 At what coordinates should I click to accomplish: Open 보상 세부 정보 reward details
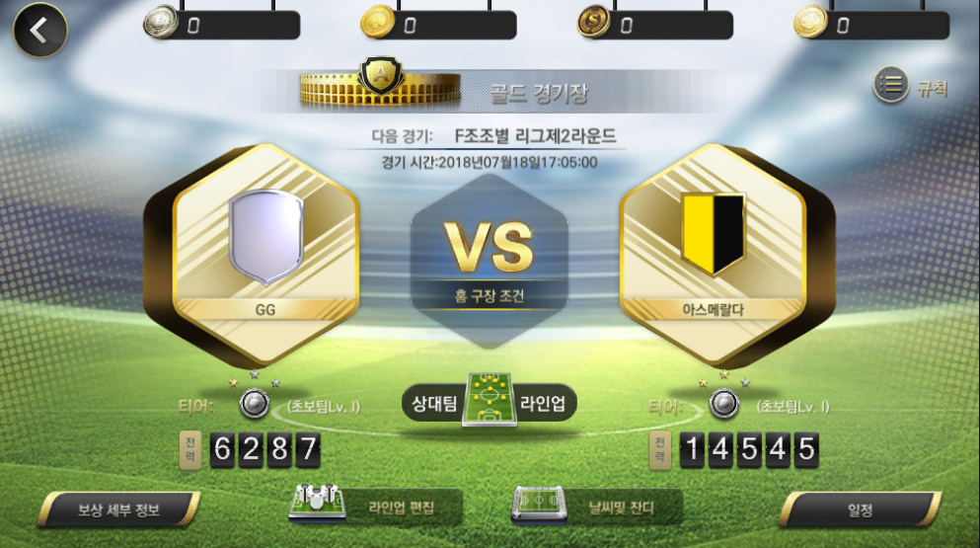[x=118, y=509]
